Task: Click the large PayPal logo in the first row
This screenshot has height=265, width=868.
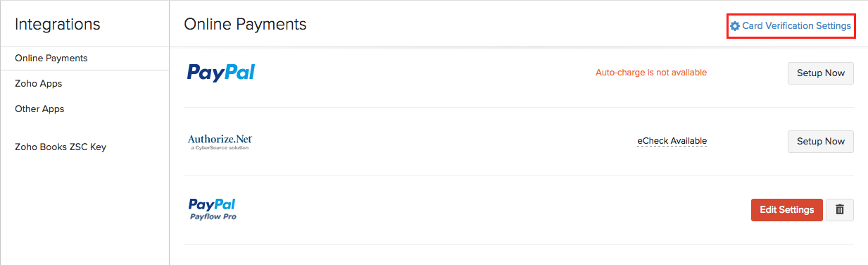Action: pos(221,72)
